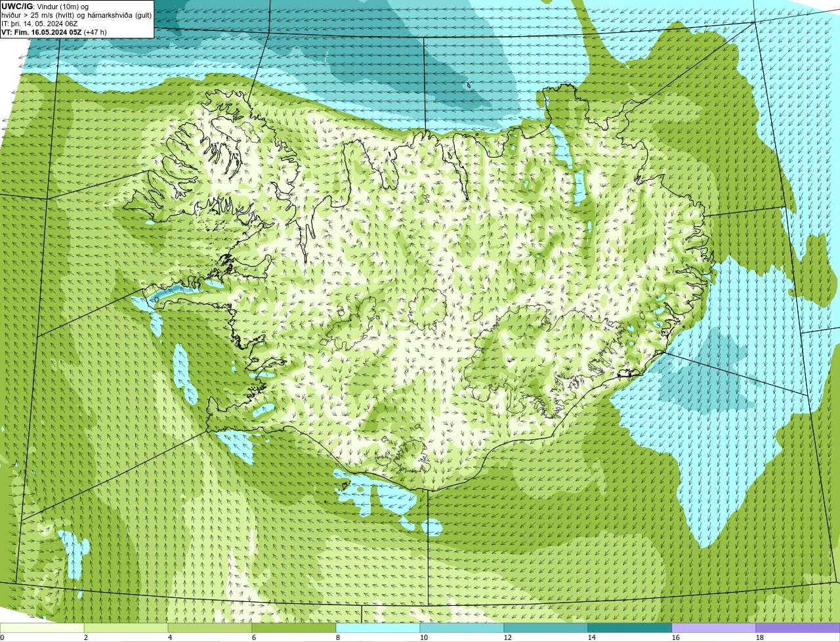
Task: Select the medium teal 12–14 m/s legend swatch
Action: (x=546, y=628)
